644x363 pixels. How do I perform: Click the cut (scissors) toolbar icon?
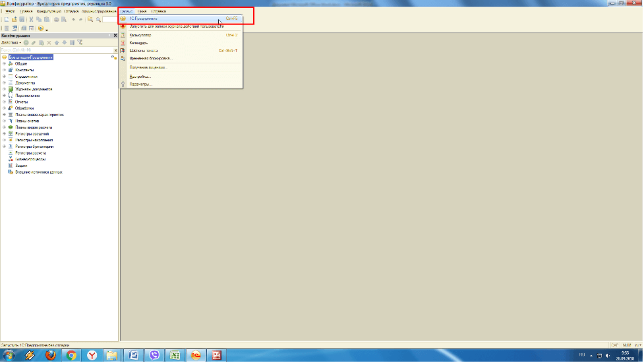(x=32, y=20)
